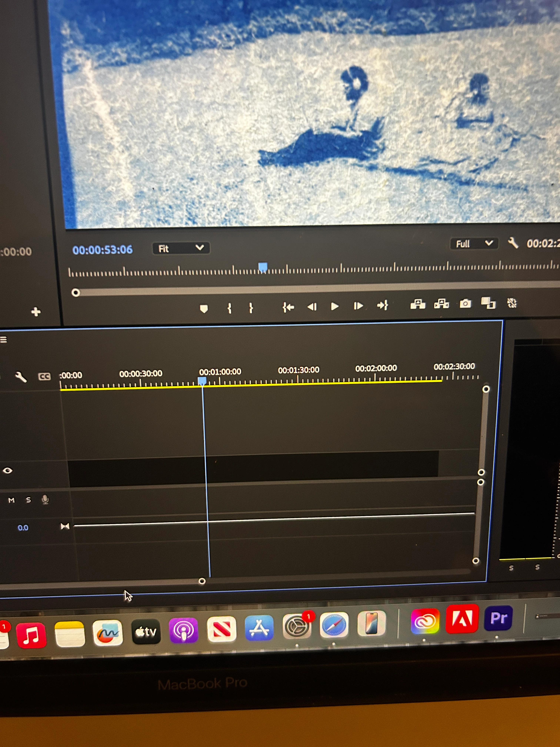
Task: Open the Fit zoom level dropdown
Action: 181,248
